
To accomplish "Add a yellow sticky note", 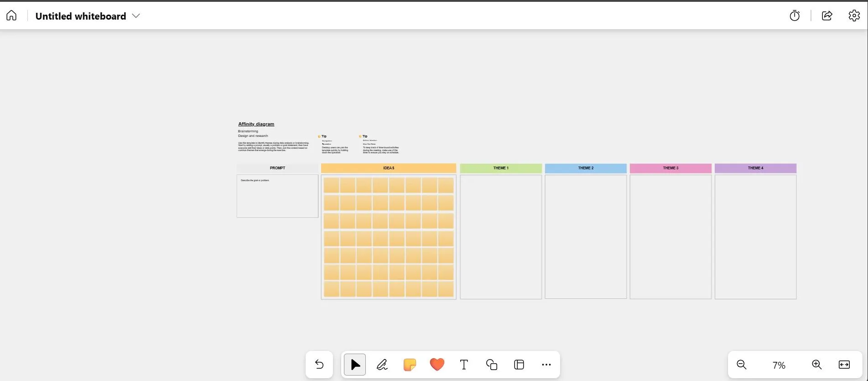I will click(410, 365).
